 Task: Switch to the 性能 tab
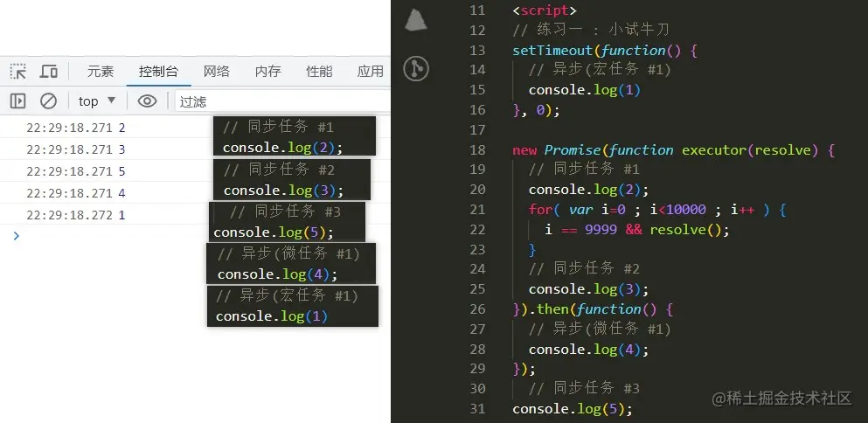tap(319, 72)
